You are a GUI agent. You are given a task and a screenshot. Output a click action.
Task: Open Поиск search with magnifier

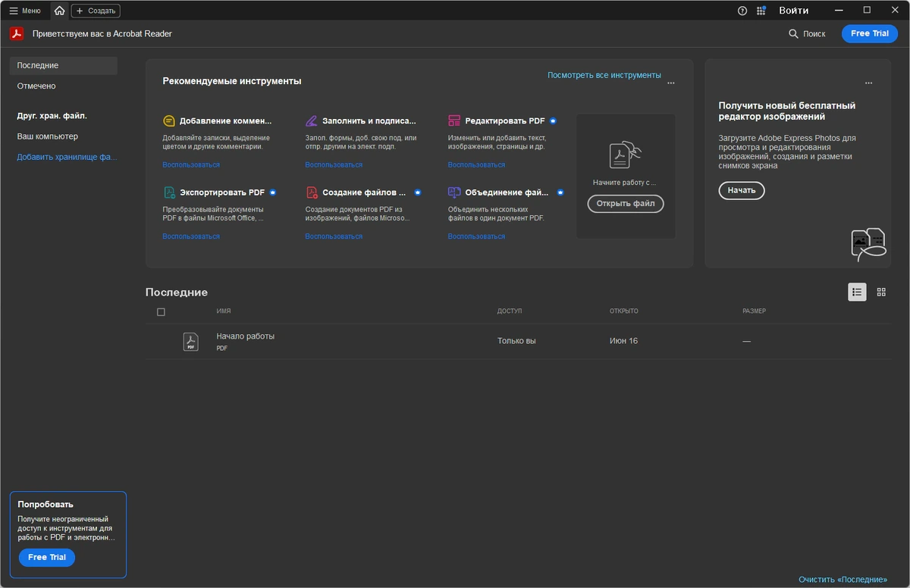(807, 33)
